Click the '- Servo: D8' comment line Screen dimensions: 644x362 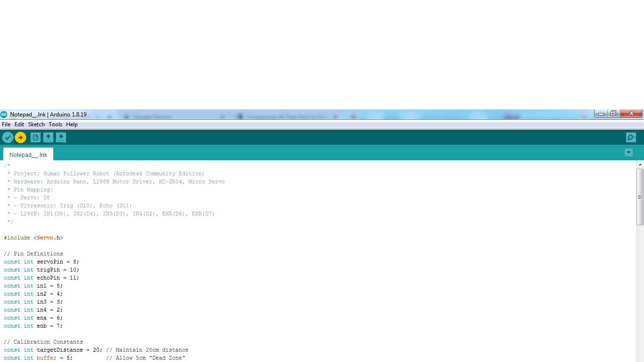tap(28, 197)
